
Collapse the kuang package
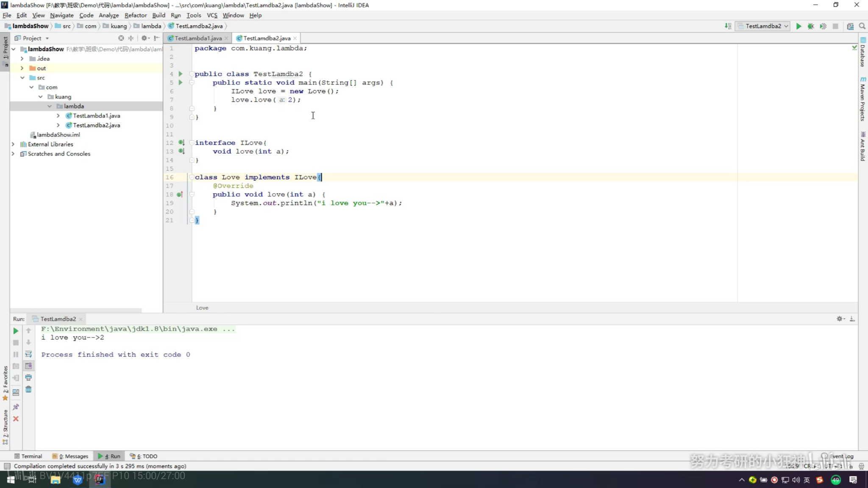pyautogui.click(x=41, y=97)
